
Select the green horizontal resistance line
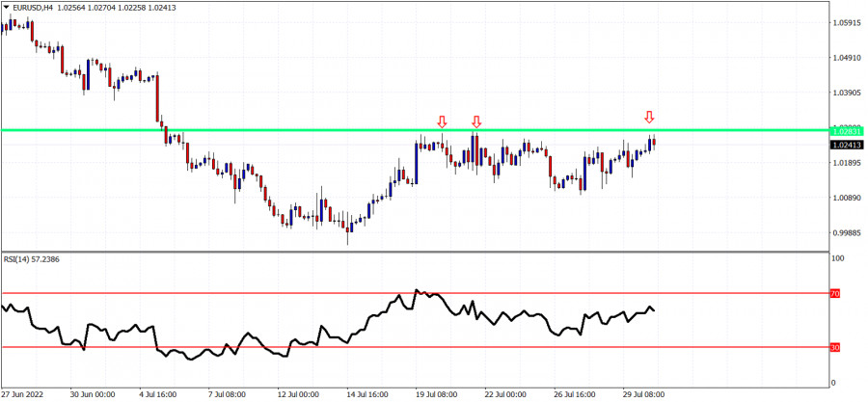[x=289, y=130]
